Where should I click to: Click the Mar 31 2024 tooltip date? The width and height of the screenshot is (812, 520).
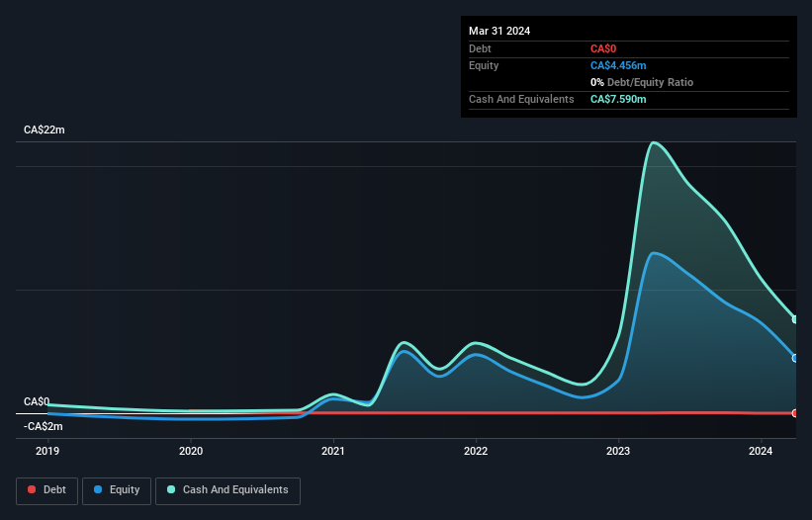(499, 31)
